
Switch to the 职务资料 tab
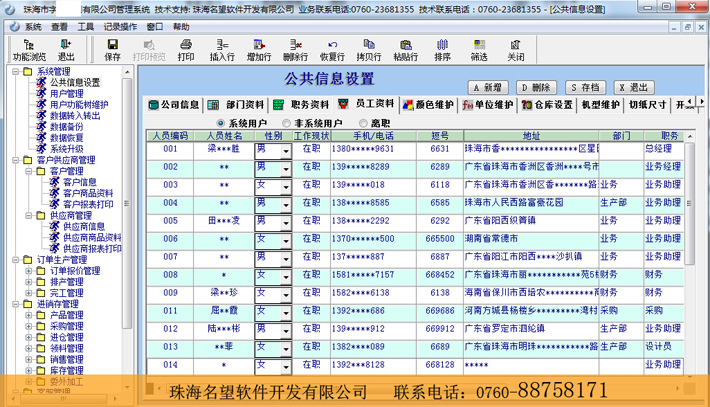tap(301, 105)
